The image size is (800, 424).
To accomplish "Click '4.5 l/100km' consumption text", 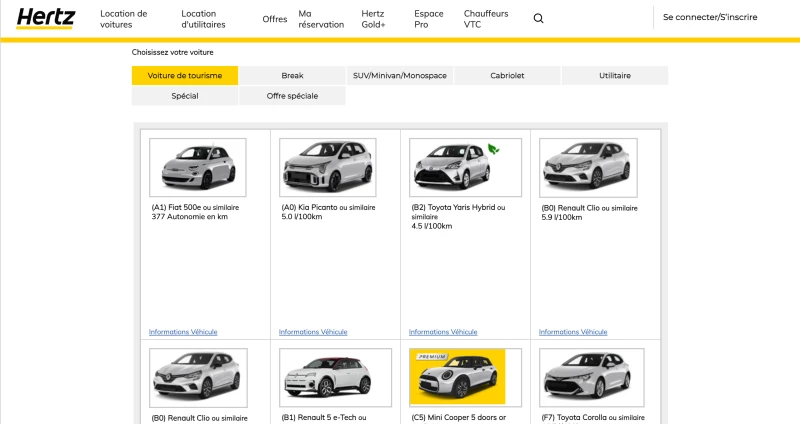I will coord(432,226).
